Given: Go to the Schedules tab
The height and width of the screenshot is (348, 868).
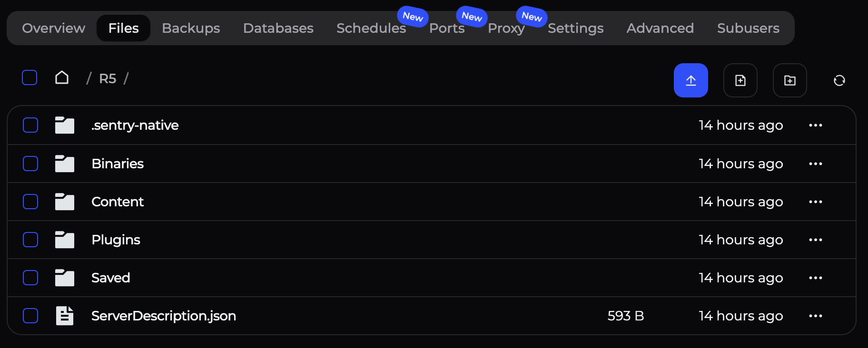Looking at the screenshot, I should 371,28.
